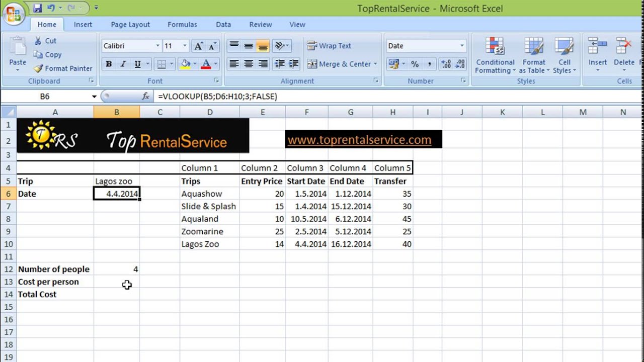Click the Zoomarine trip cell
This screenshot has height=362, width=644.
click(209, 231)
